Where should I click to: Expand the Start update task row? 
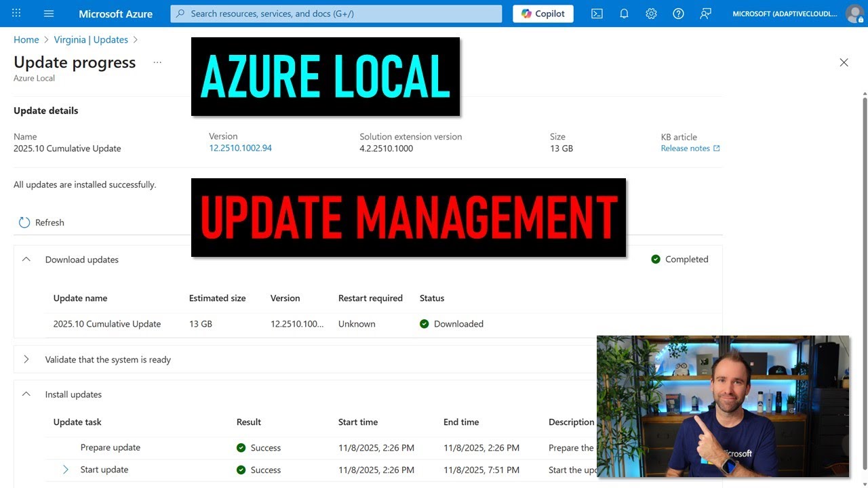point(66,469)
